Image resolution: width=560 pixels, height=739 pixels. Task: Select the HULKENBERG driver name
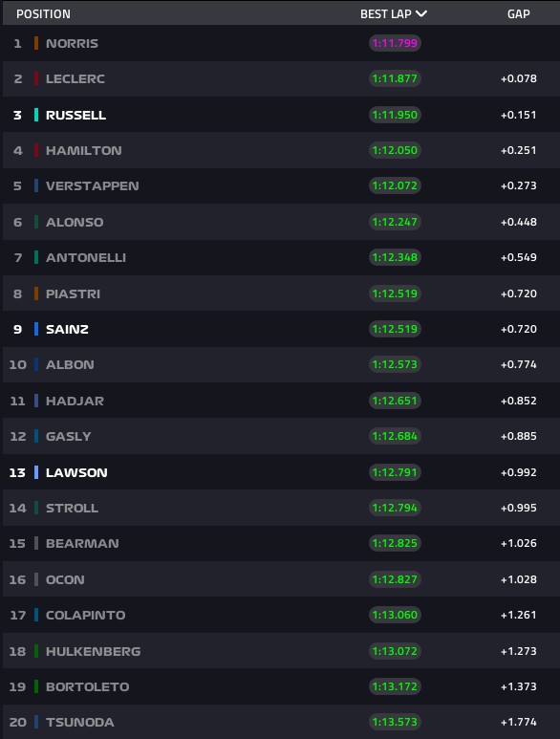click(x=93, y=651)
